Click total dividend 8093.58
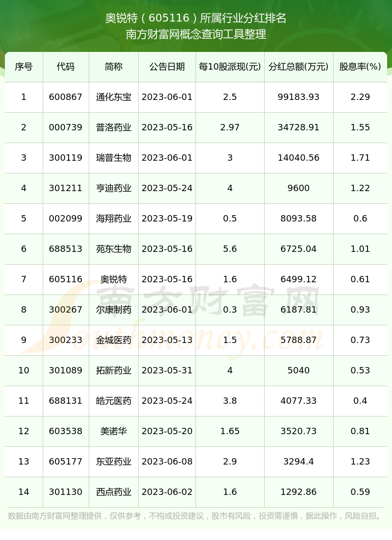The width and height of the screenshot is (392, 540). 298,219
